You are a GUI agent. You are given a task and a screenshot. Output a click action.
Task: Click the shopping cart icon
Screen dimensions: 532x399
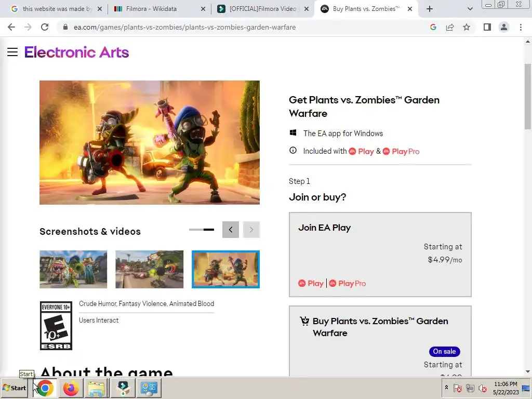click(x=304, y=321)
